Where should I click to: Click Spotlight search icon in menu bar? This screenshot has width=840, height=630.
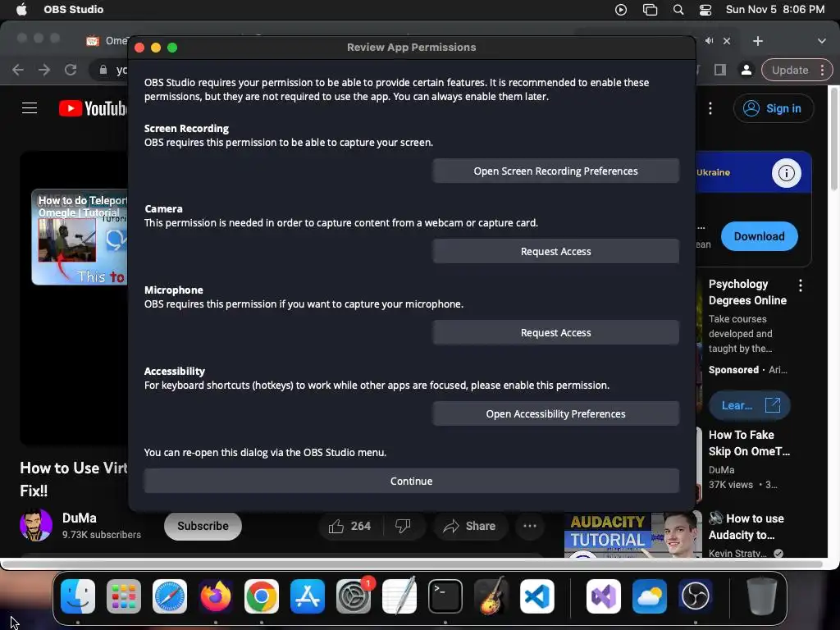(678, 10)
